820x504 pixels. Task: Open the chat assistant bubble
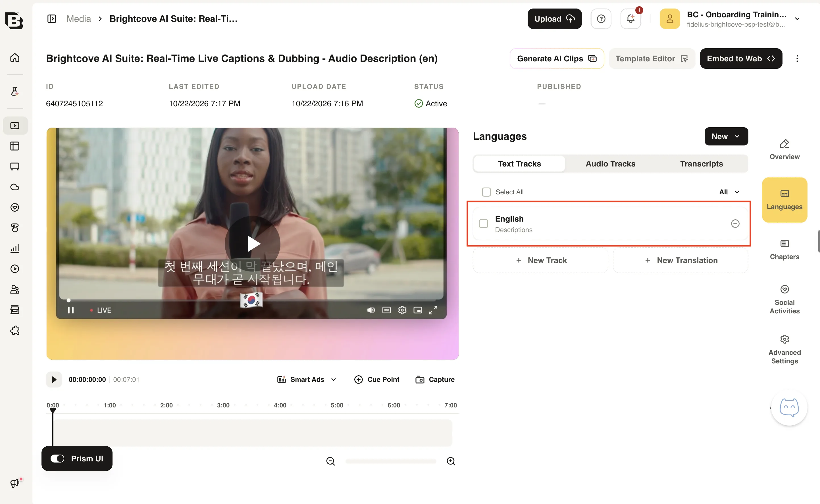(x=789, y=407)
